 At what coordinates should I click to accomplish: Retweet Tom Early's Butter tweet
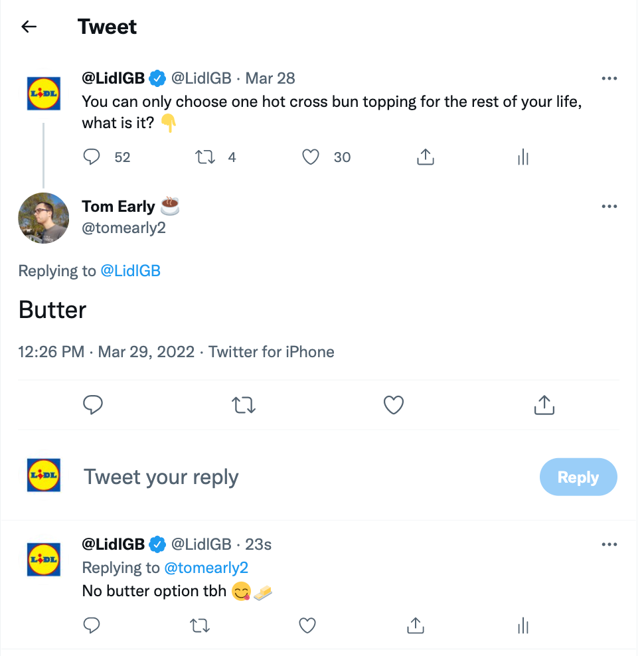coord(244,405)
